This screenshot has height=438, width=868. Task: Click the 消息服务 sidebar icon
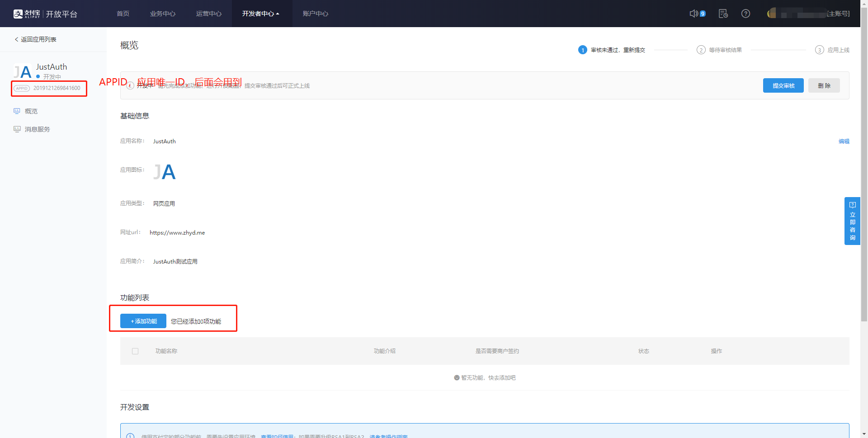pyautogui.click(x=17, y=129)
